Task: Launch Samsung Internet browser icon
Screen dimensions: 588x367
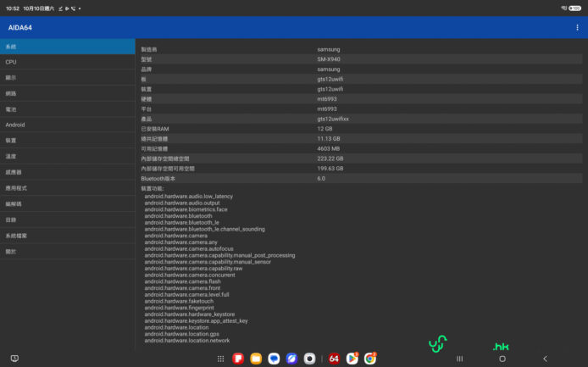Action: [291, 359]
